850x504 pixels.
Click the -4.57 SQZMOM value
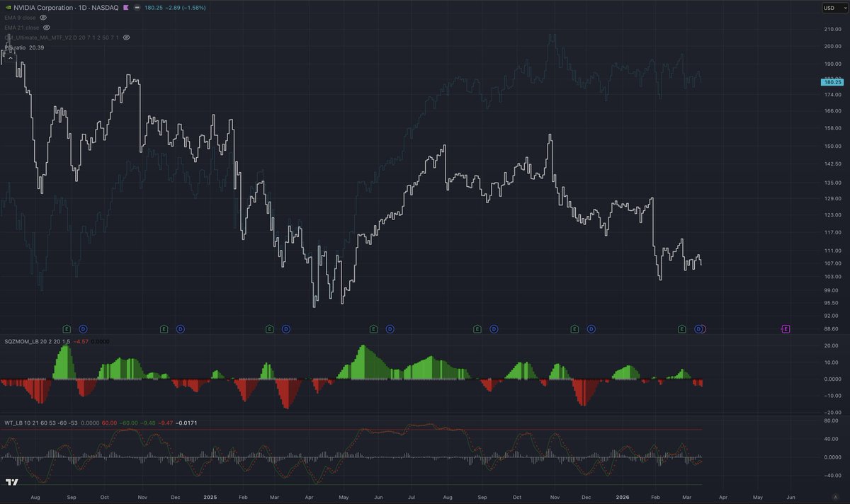(81, 341)
